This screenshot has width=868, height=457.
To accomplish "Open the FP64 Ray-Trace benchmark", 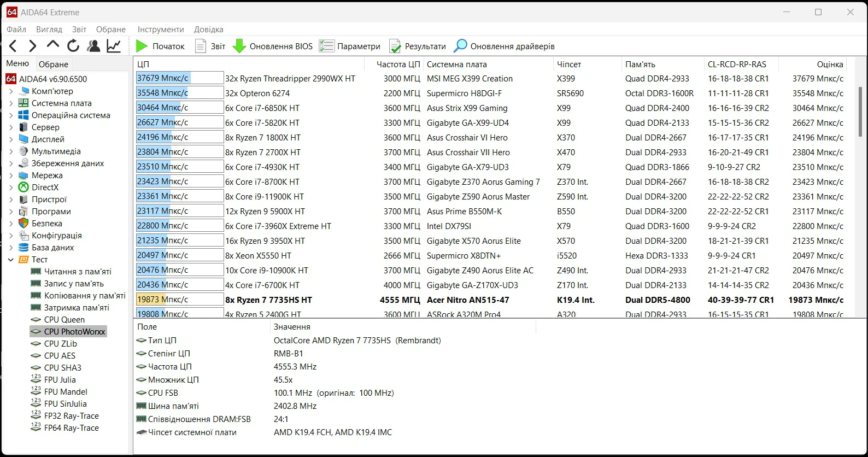I will [65, 428].
